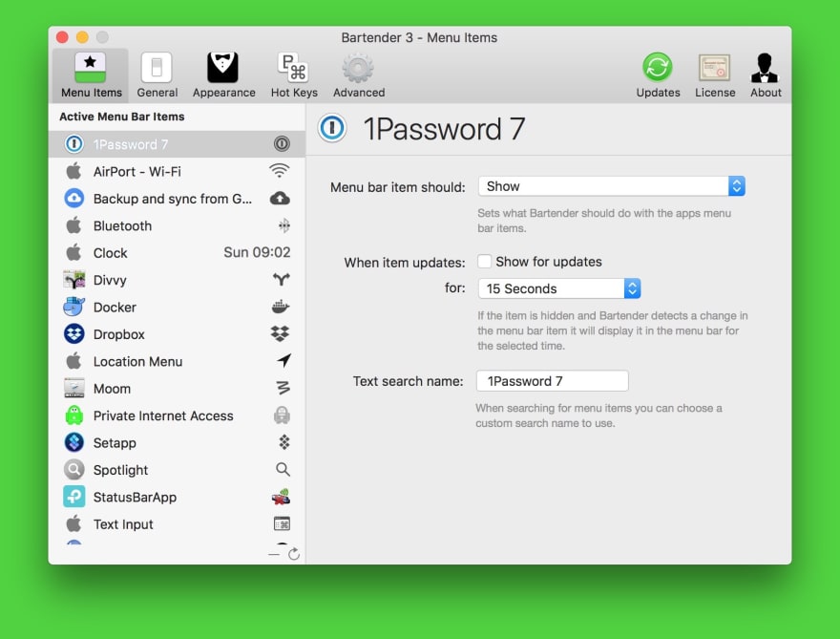Viewport: 840px width, 639px height.
Task: Open the Menu bar item should dropdown
Action: pyautogui.click(x=611, y=186)
